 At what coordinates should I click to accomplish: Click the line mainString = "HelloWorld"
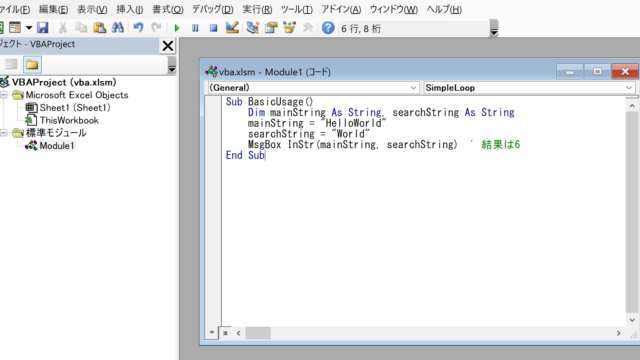pyautogui.click(x=317, y=123)
